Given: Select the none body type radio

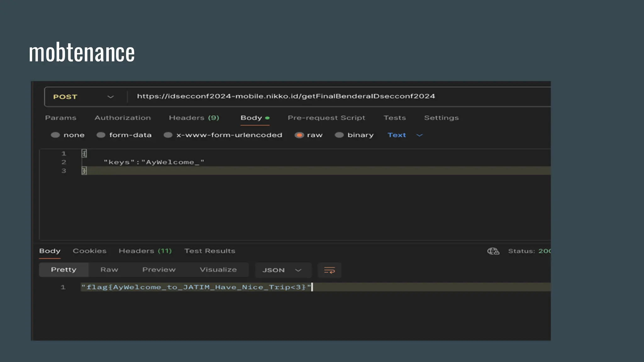Looking at the screenshot, I should [55, 135].
